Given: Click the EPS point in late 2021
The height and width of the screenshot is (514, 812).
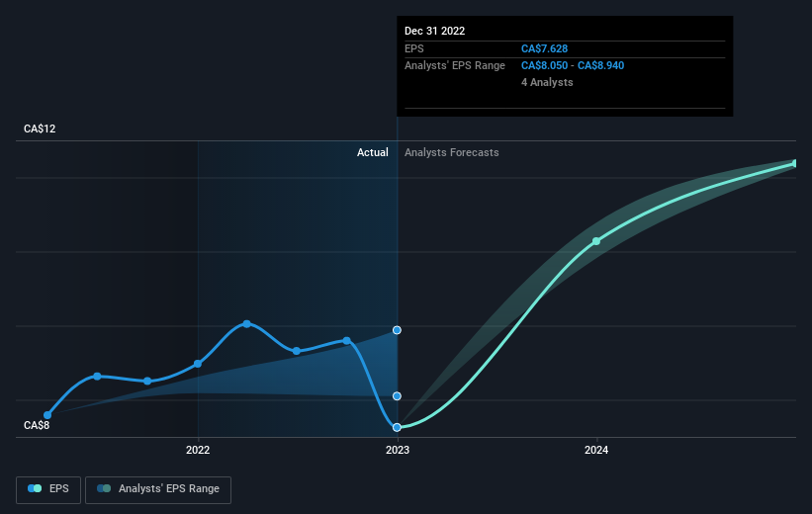Looking at the screenshot, I should [x=147, y=381].
